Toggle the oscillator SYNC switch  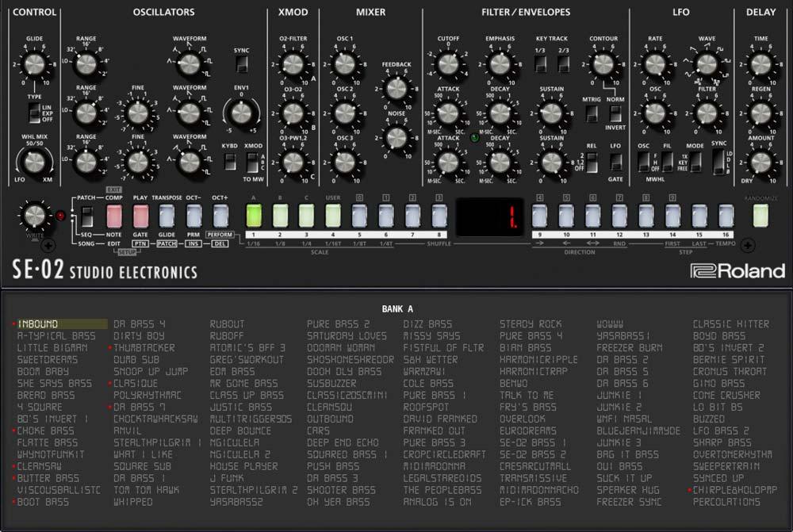tap(241, 63)
